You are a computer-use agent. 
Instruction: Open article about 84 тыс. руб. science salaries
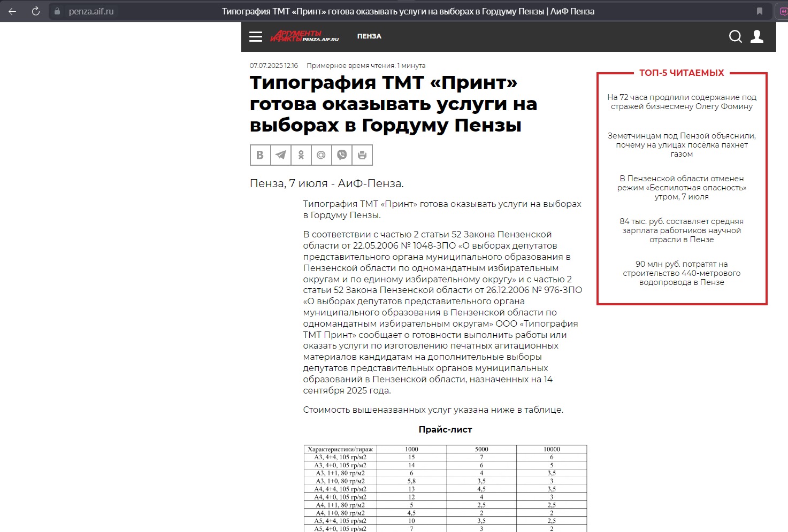pos(682,230)
